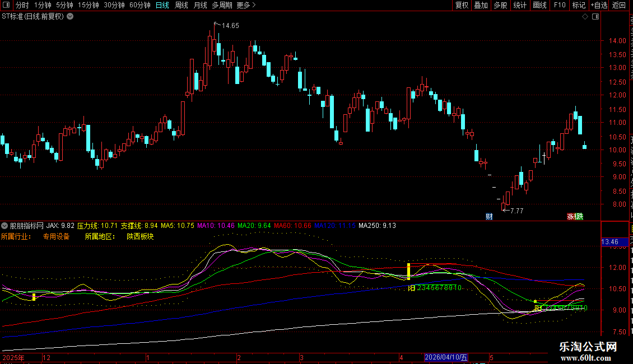Viewport: 633px width, 364px height.
Task: Click the JAX: 9.82 label
Action: click(60, 226)
